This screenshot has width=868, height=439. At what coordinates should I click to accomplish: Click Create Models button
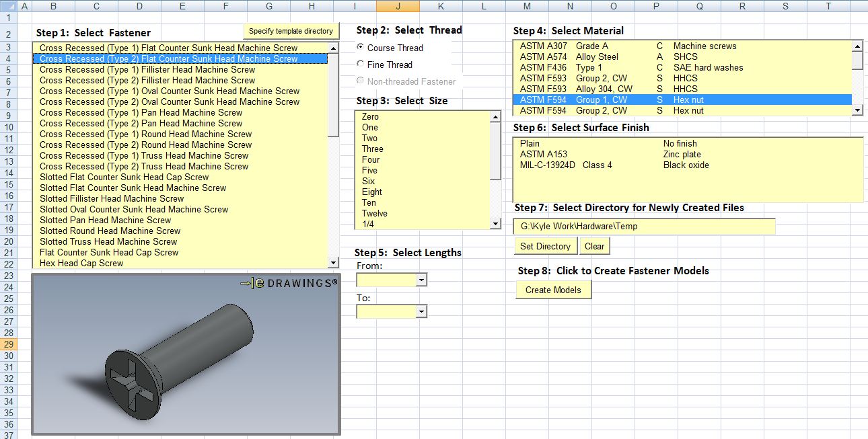point(553,290)
